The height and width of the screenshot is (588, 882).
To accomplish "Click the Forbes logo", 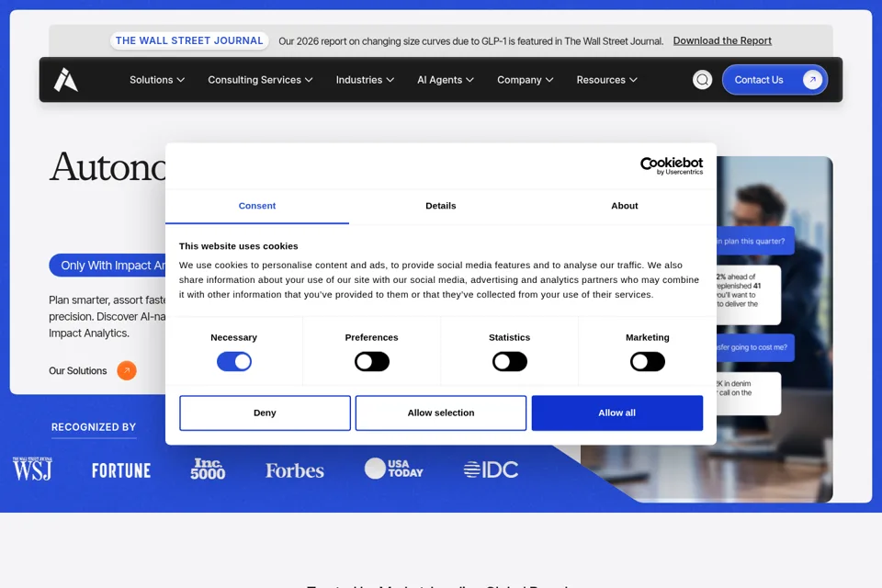I will click(294, 470).
